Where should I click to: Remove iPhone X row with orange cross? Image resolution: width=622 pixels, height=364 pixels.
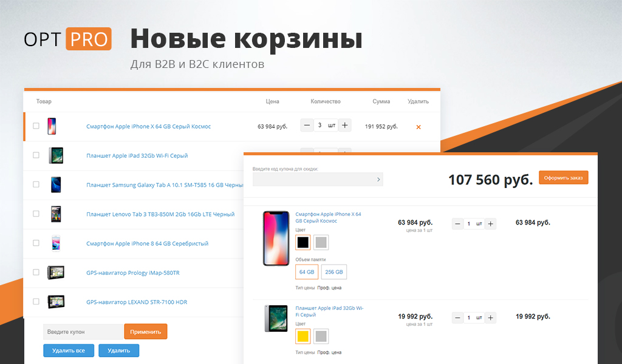coord(418,127)
